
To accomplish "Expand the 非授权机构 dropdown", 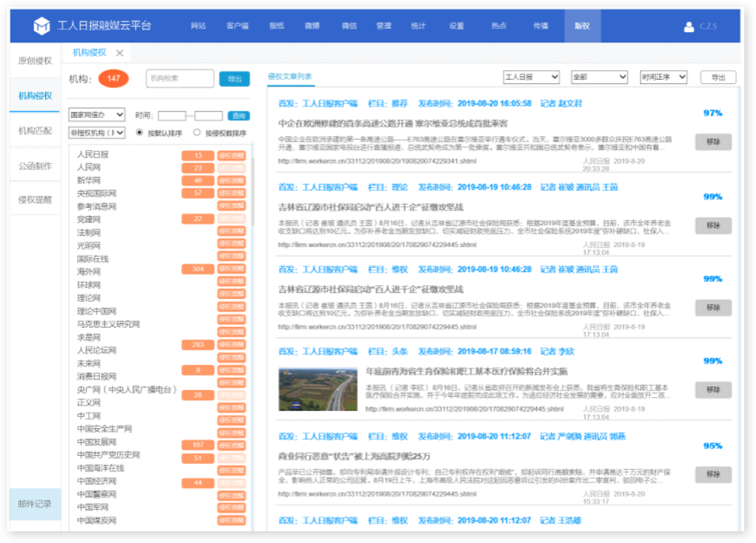I will 97,133.
